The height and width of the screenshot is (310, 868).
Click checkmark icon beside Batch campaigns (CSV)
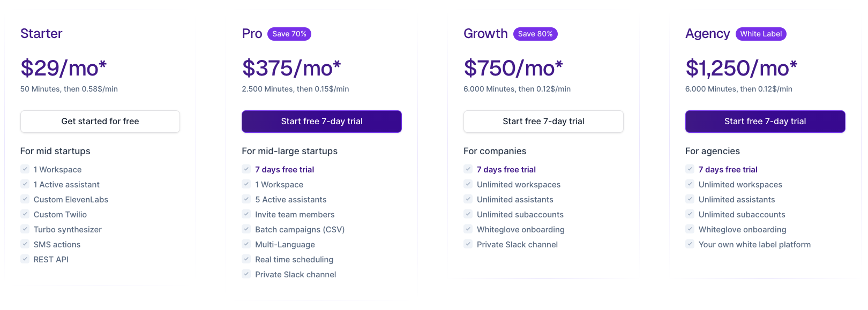(246, 229)
